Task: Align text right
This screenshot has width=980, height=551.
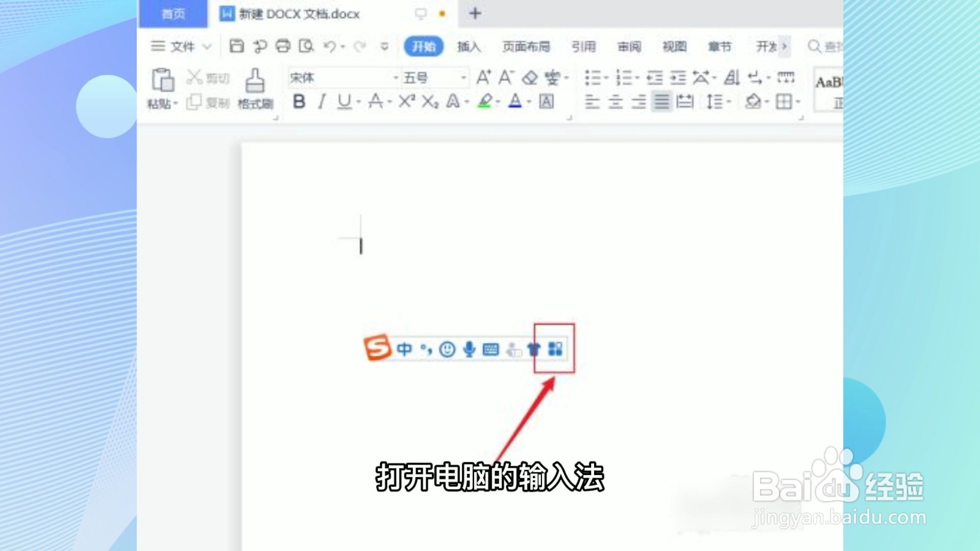Action: [x=639, y=102]
